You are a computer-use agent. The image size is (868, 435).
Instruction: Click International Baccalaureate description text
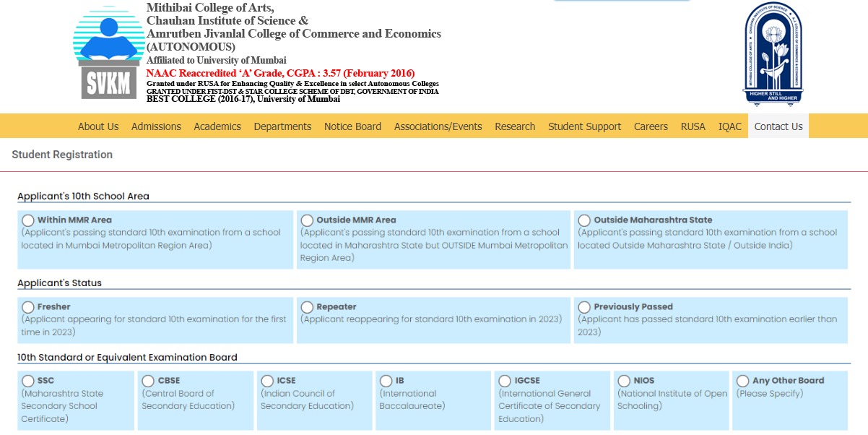pyautogui.click(x=412, y=400)
